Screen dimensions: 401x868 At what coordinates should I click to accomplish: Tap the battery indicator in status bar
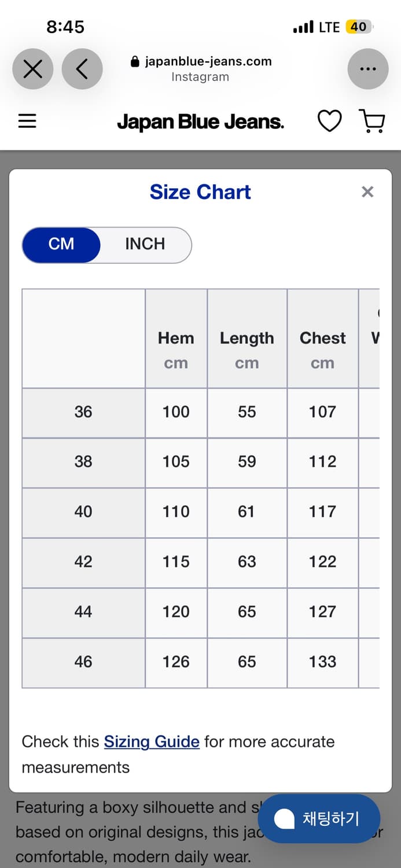tap(359, 27)
